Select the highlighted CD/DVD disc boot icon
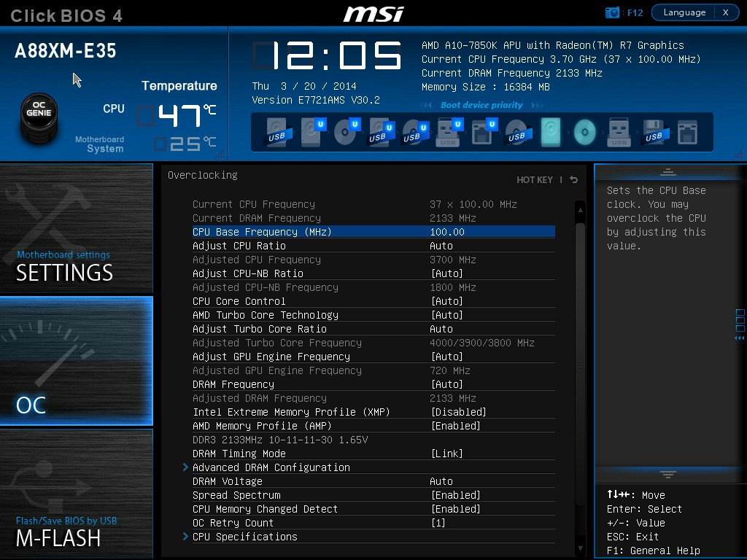This screenshot has height=560, width=747. pos(584,133)
